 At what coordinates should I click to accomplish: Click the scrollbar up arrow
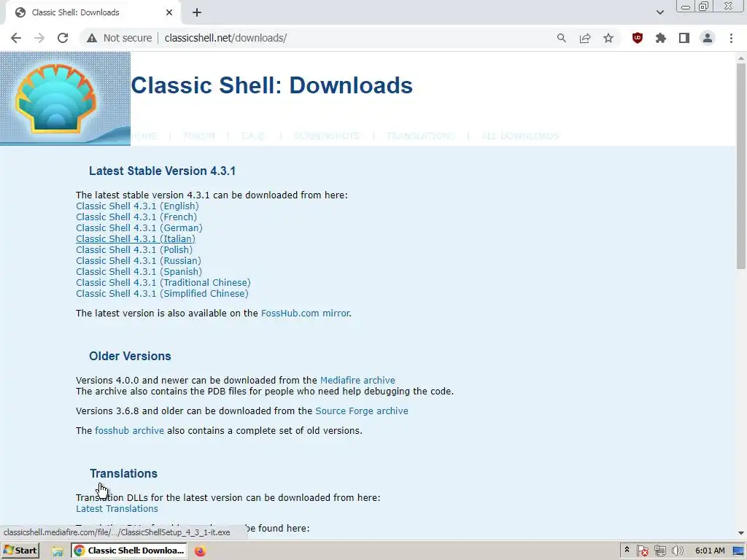coord(741,58)
